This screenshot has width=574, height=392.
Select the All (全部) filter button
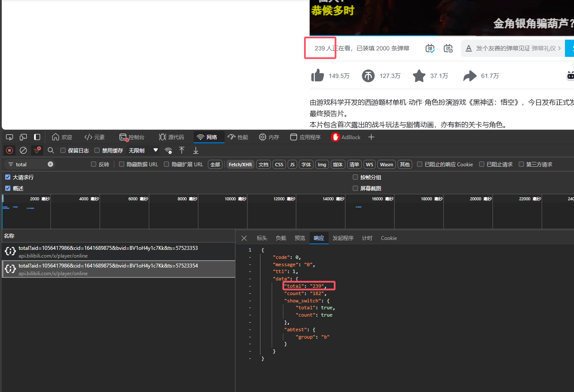[215, 165]
